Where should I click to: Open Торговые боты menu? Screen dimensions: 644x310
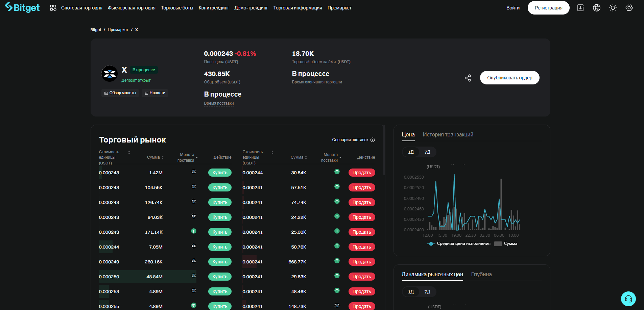pyautogui.click(x=177, y=8)
